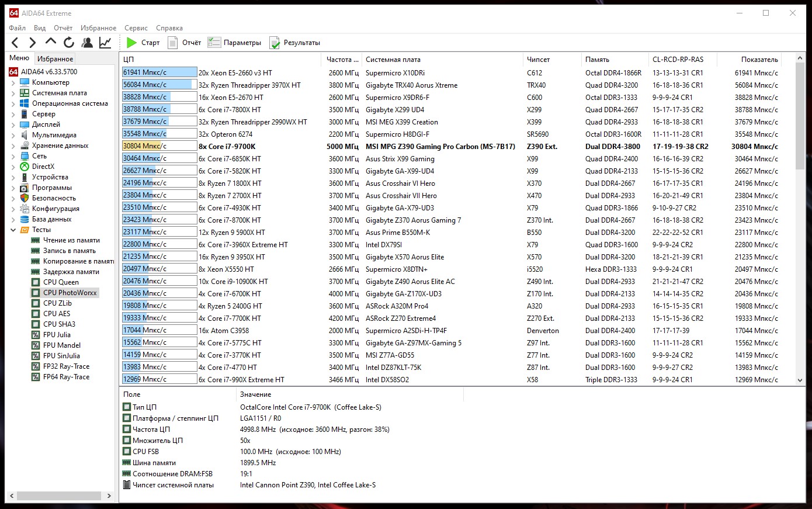Viewport: 812px width, 509px height.
Task: Click the Дисплей monitor icon in tree
Action: [25, 124]
